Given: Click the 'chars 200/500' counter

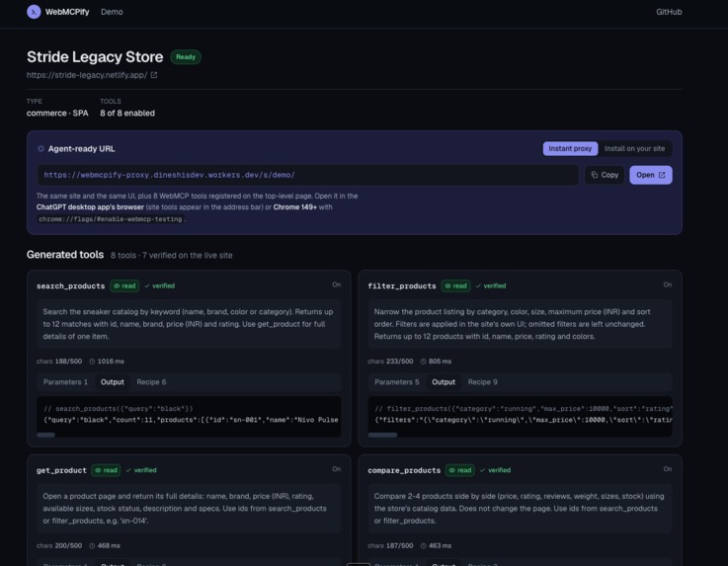Looking at the screenshot, I should pyautogui.click(x=59, y=545).
